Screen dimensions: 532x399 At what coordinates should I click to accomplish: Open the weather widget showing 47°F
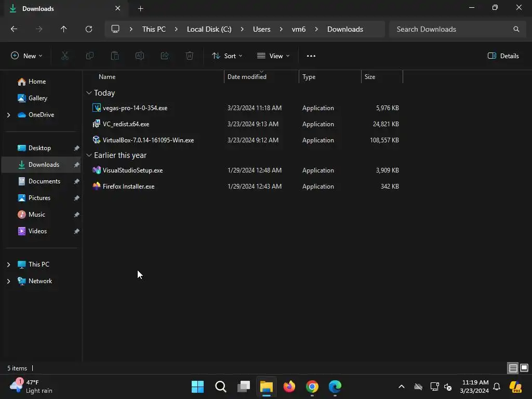(31, 387)
